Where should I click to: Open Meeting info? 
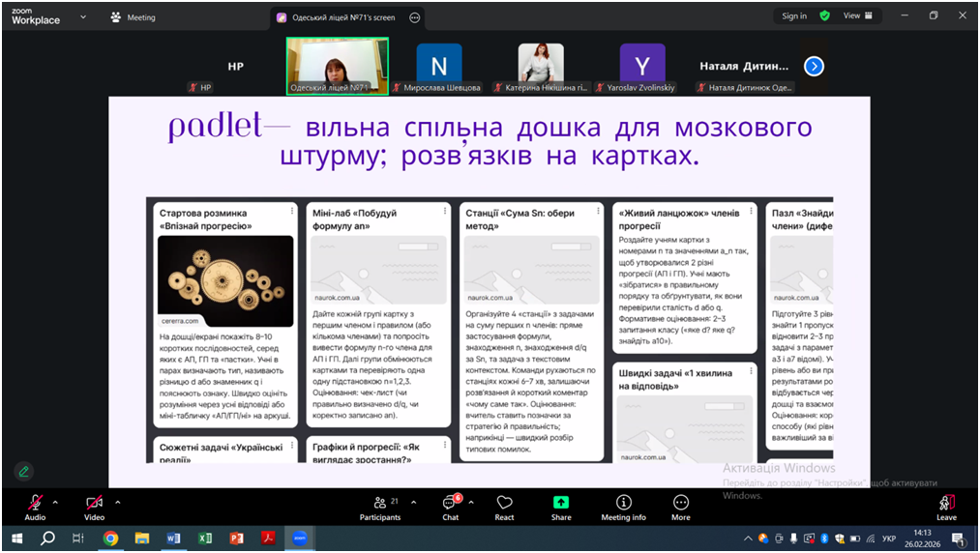pyautogui.click(x=623, y=507)
